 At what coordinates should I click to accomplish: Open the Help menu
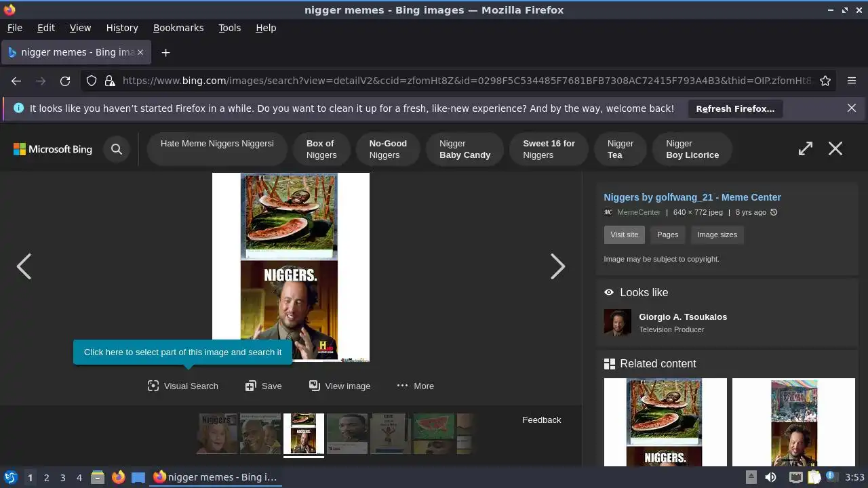266,28
